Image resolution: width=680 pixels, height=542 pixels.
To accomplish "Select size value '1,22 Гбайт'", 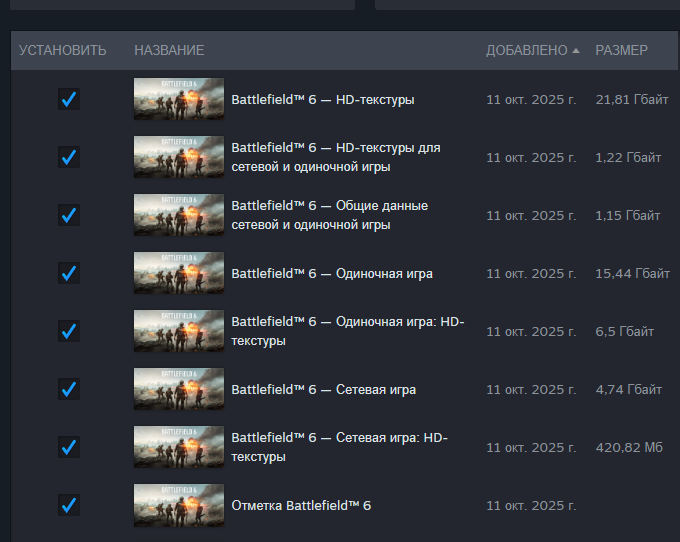I will (628, 157).
